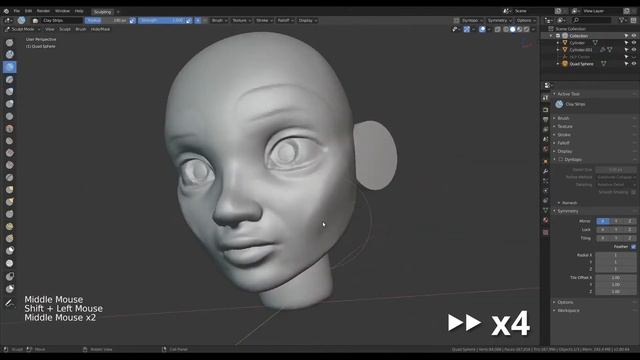Click the add workspace plus button

pos(118,12)
